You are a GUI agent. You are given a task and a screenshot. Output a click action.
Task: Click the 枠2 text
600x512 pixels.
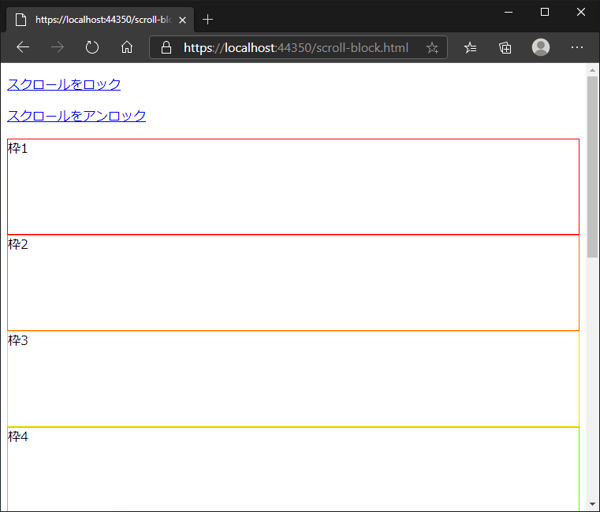pos(18,244)
